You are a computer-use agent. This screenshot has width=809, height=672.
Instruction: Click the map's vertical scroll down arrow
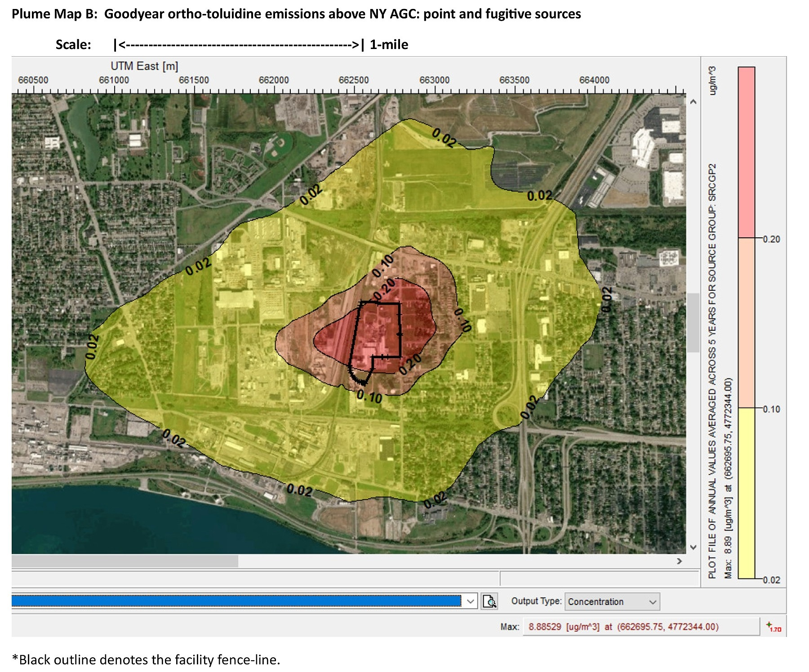pyautogui.click(x=693, y=547)
